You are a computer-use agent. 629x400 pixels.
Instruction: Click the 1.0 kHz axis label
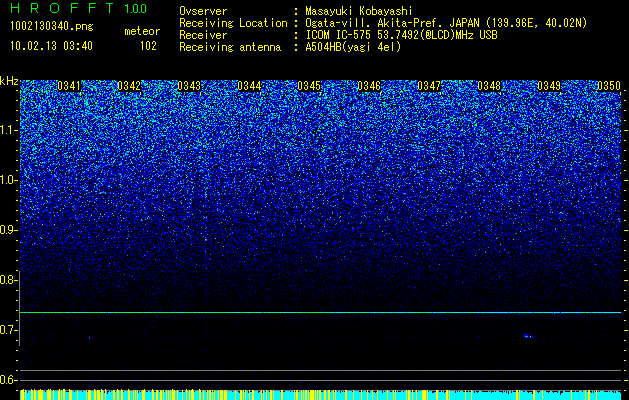[x=8, y=180]
